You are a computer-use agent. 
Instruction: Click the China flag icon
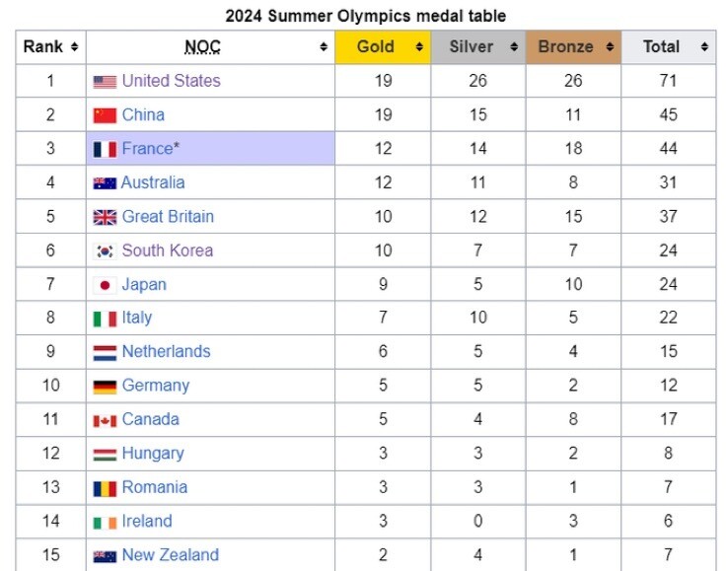point(105,115)
